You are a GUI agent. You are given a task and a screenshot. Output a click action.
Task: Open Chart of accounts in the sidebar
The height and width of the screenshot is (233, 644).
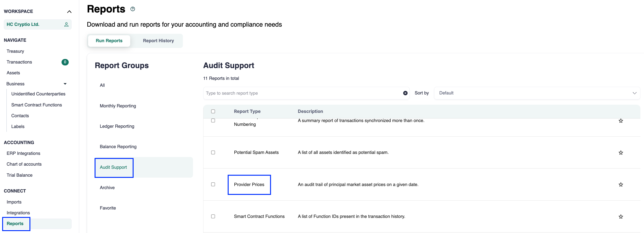[x=24, y=164]
